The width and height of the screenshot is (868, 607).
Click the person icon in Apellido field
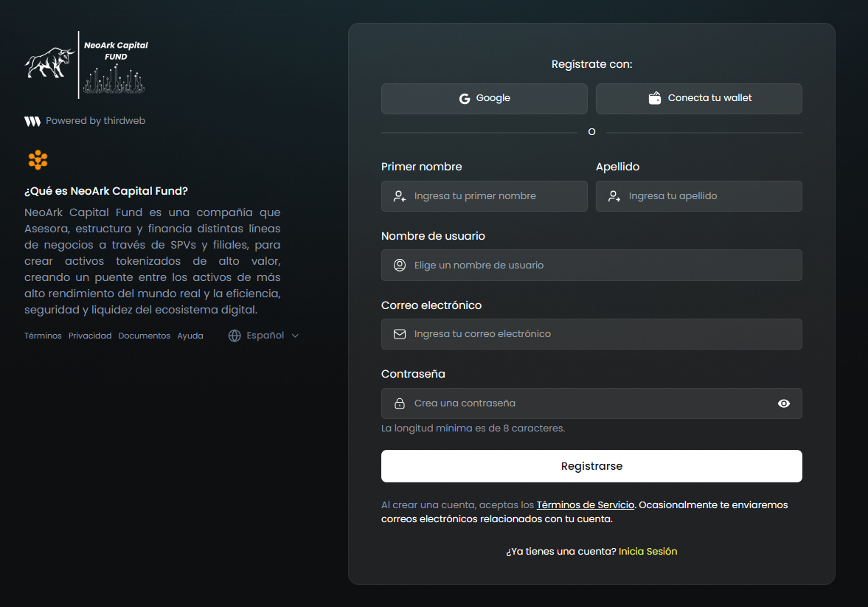614,196
